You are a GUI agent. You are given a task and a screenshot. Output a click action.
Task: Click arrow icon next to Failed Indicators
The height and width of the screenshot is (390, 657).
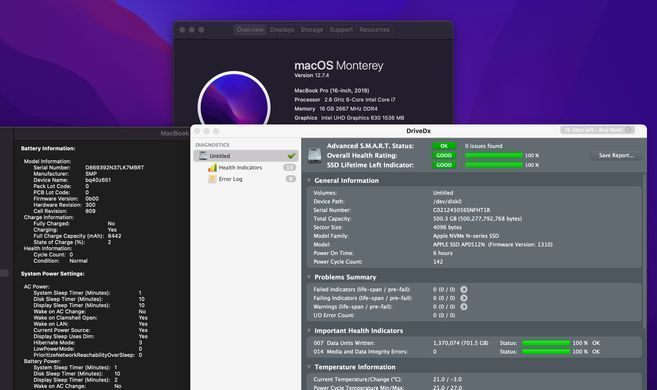pyautogui.click(x=464, y=289)
